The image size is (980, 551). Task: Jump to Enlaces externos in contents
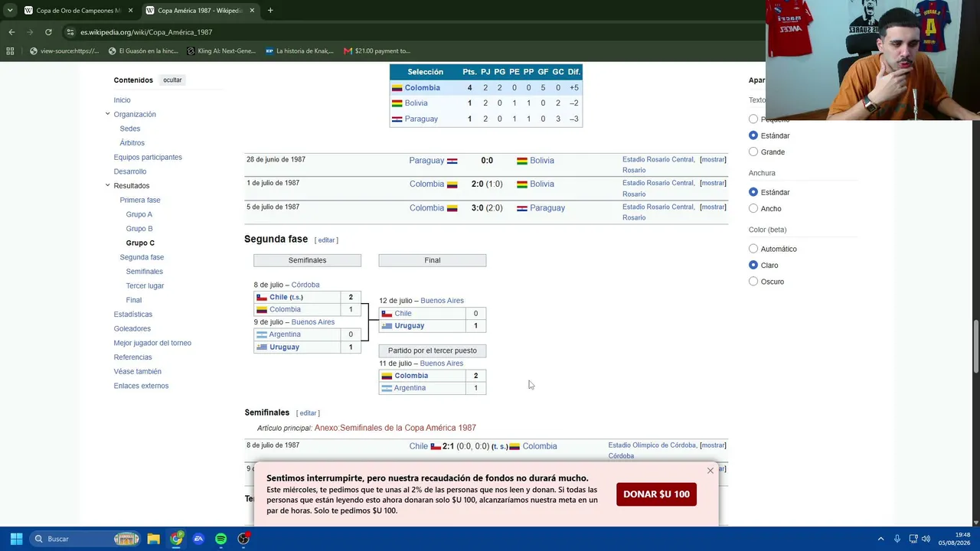(x=141, y=386)
